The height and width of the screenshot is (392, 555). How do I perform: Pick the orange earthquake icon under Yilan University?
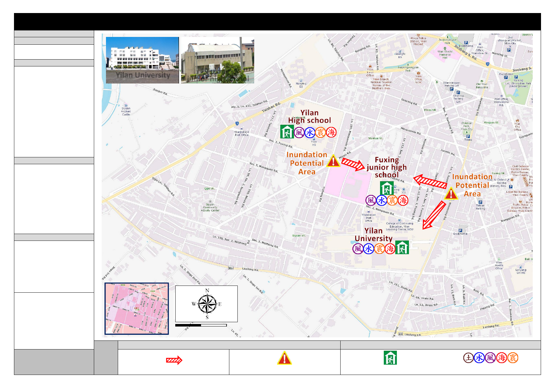coord(379,249)
